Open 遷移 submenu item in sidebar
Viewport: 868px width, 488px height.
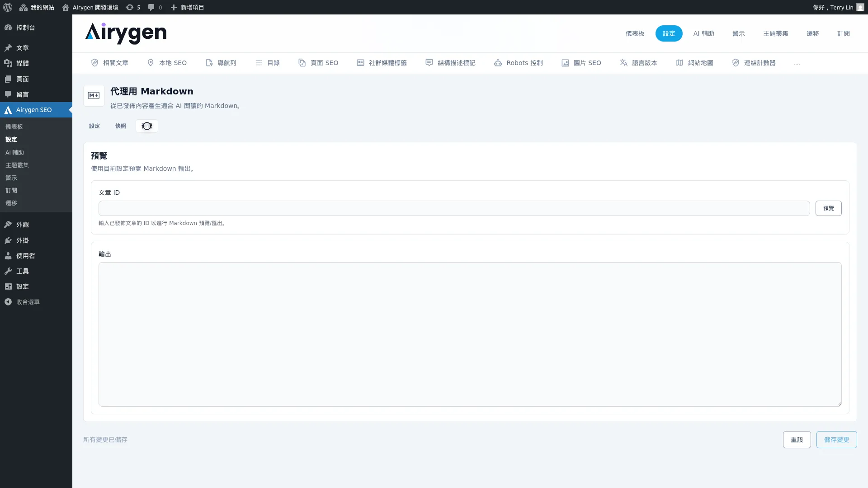pos(11,203)
